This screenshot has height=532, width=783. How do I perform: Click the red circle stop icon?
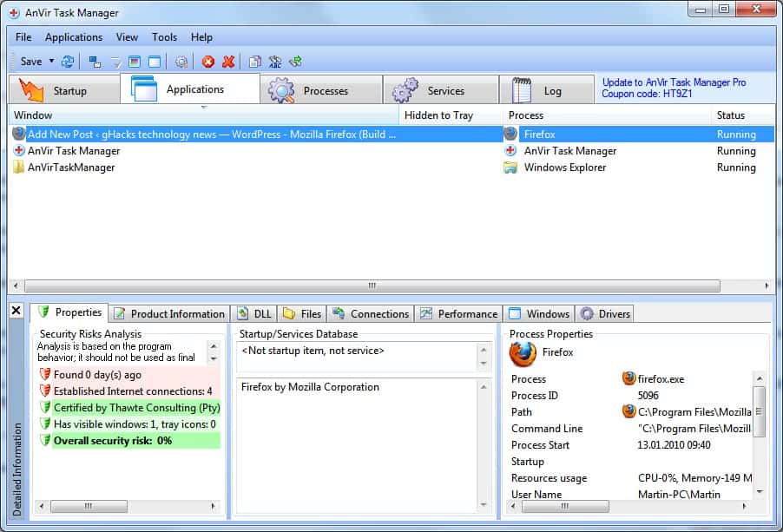pos(207,62)
